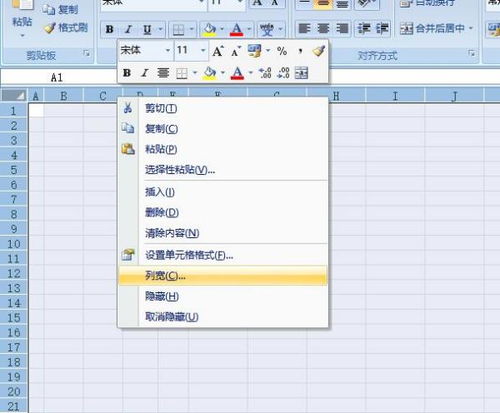
Task: Select column I header
Action: point(395,96)
